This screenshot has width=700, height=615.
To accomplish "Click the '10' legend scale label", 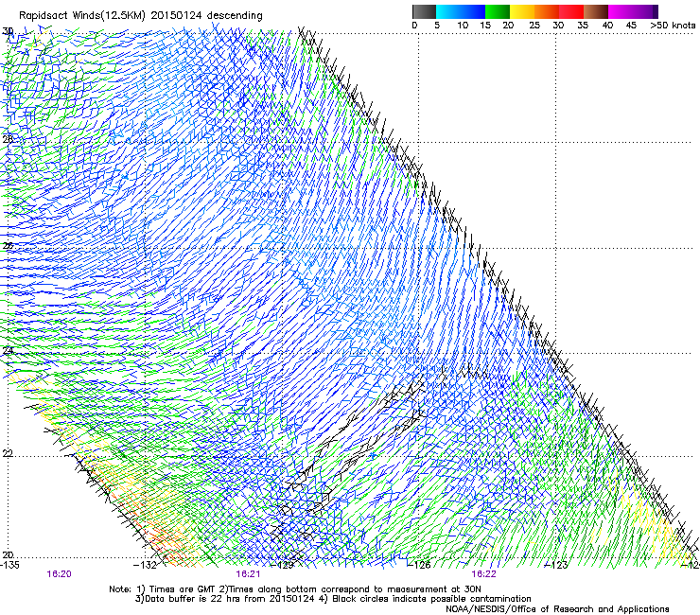I will (463, 26).
